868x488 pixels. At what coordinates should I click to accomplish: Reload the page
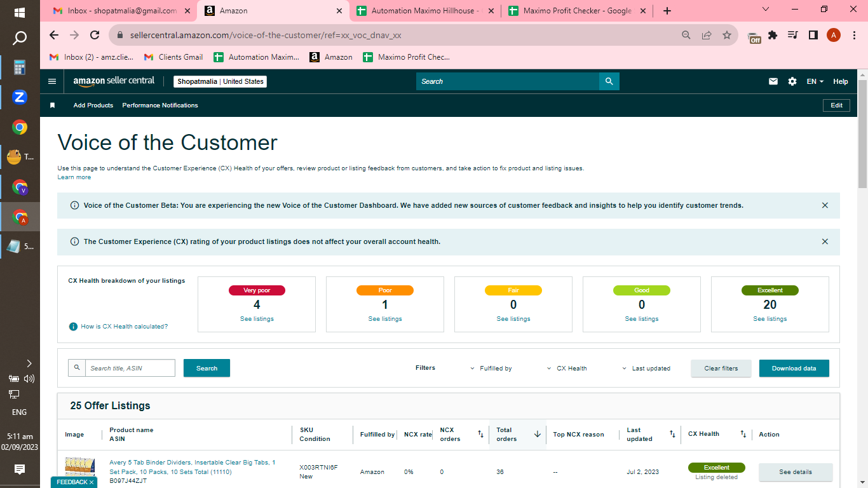[x=95, y=36]
